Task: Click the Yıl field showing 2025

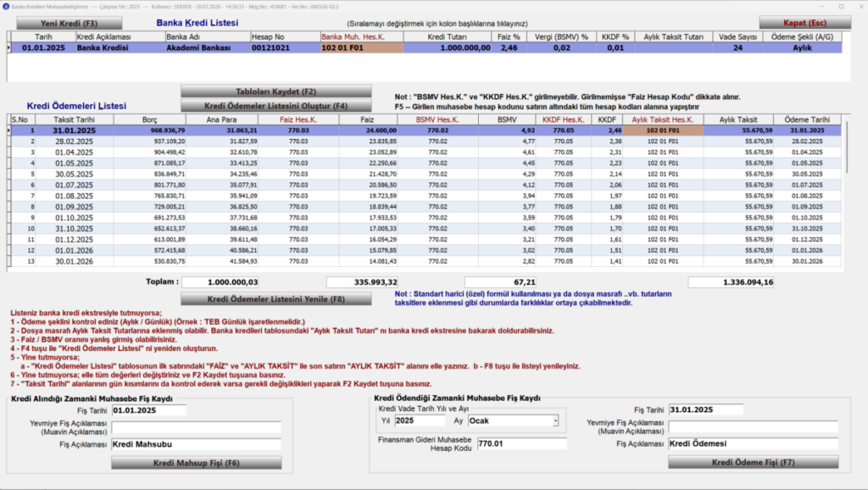Action: 420,420
